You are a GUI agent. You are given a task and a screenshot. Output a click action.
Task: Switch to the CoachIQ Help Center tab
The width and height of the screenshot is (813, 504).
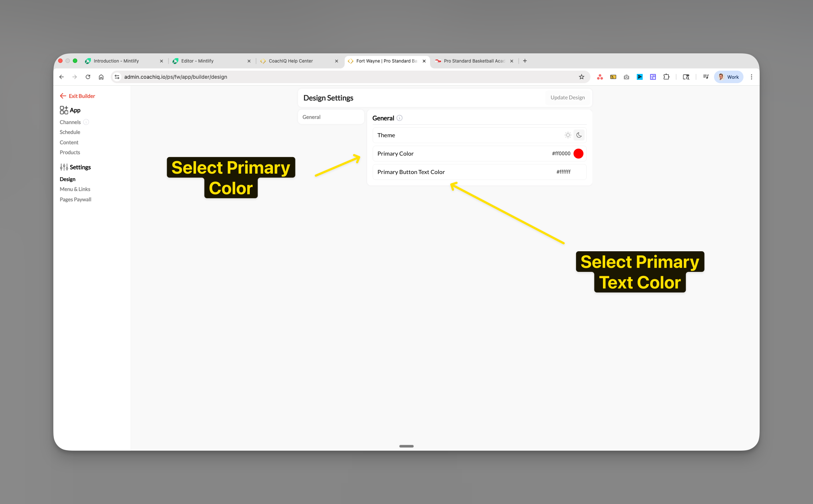point(291,61)
